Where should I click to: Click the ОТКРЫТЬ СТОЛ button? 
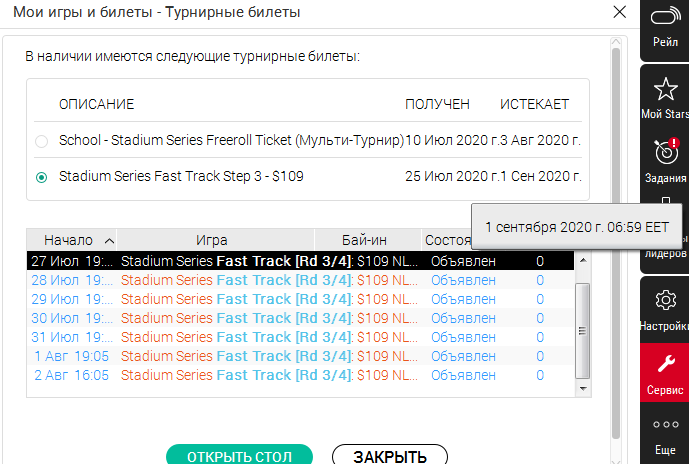[239, 455]
